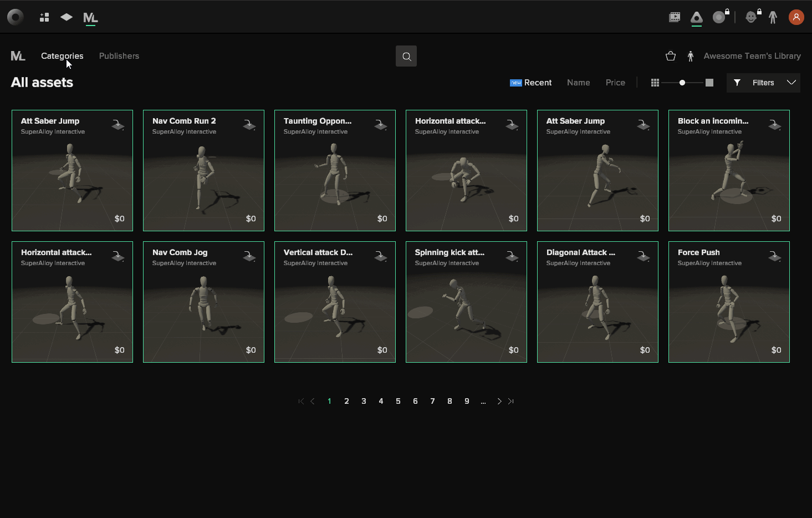Select the mannequin icon beside the shopping bag
The image size is (812, 518).
pyautogui.click(x=690, y=55)
